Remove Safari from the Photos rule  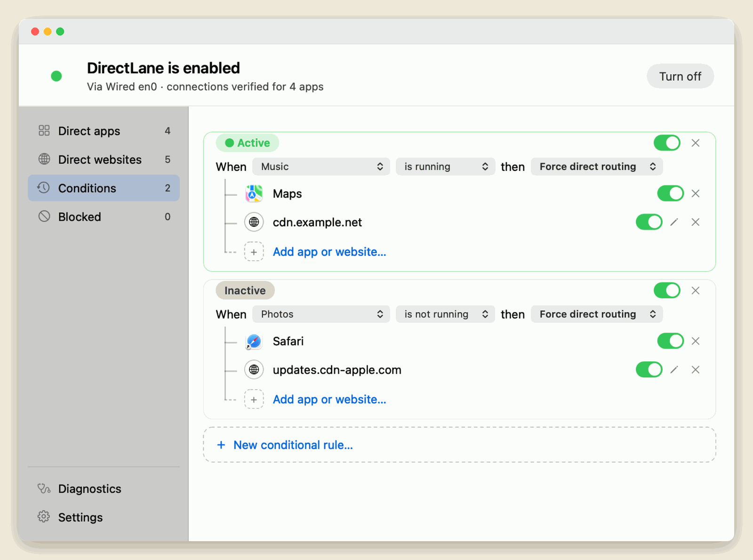point(696,341)
